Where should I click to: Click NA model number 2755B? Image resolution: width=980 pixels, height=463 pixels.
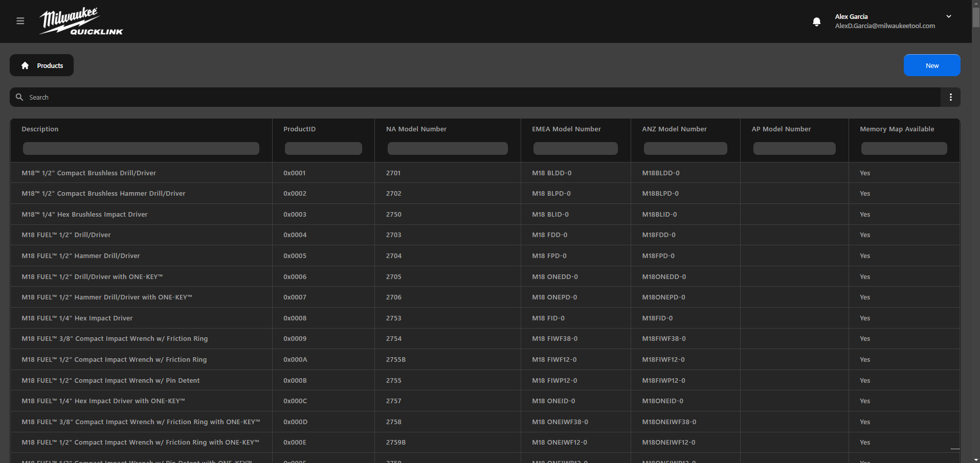(396, 360)
